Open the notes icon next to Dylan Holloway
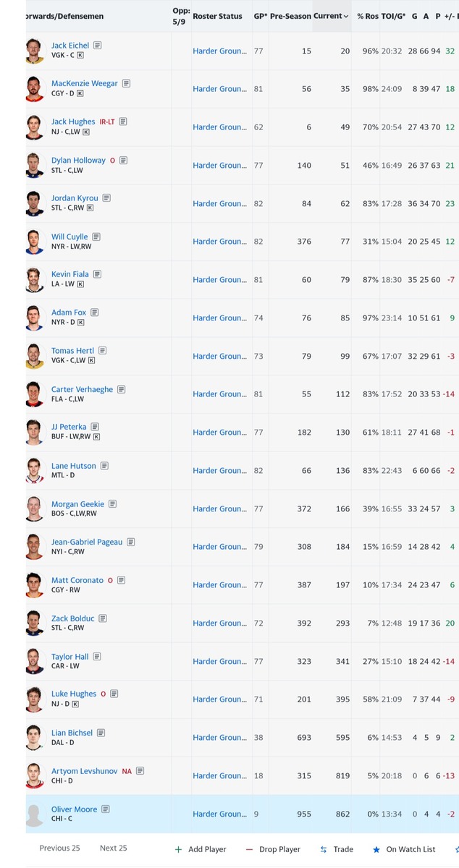Screen dimensions: 459x868 tap(124, 161)
